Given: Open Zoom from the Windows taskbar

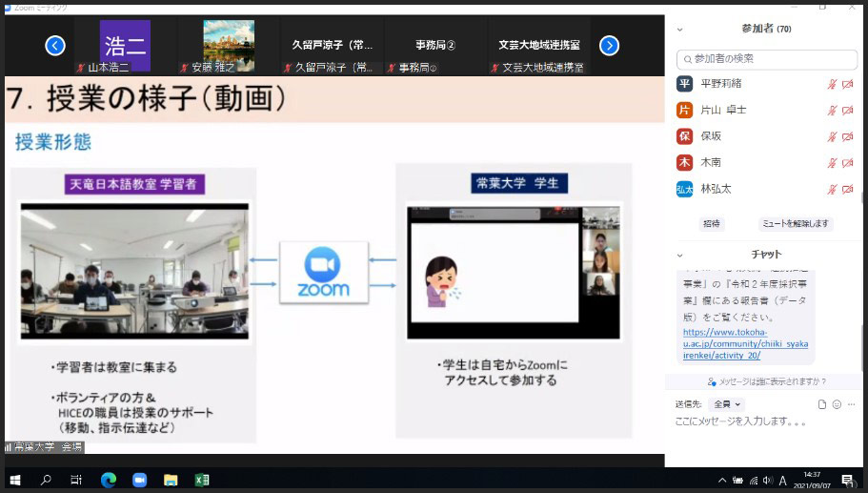Looking at the screenshot, I should coord(139,480).
